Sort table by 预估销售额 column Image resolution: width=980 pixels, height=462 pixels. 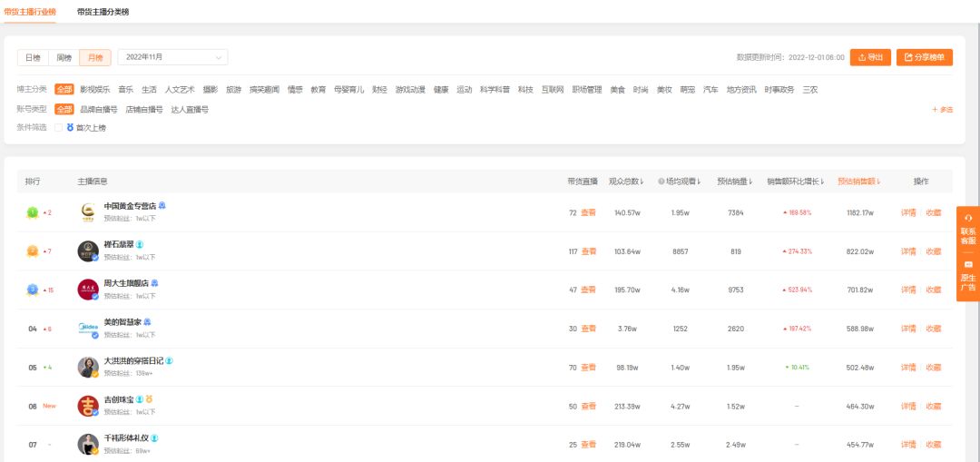click(x=858, y=182)
